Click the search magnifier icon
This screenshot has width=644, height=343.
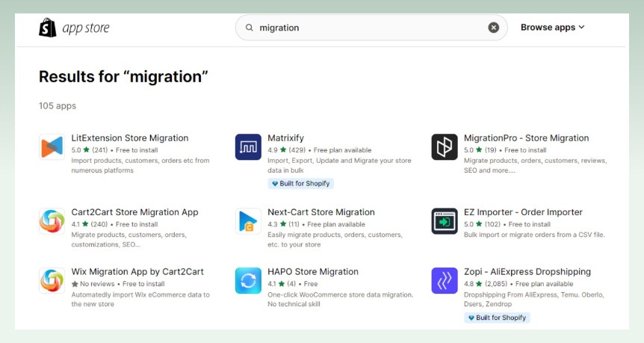tap(250, 28)
